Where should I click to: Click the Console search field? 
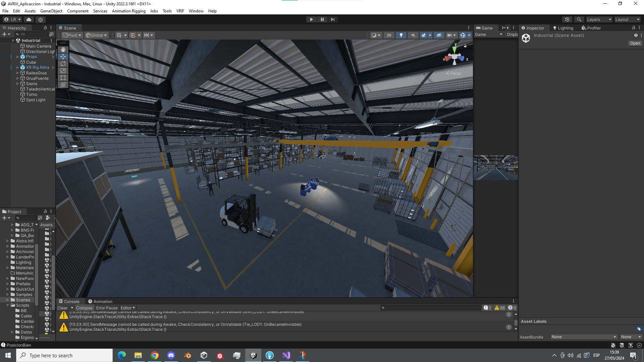(x=431, y=308)
